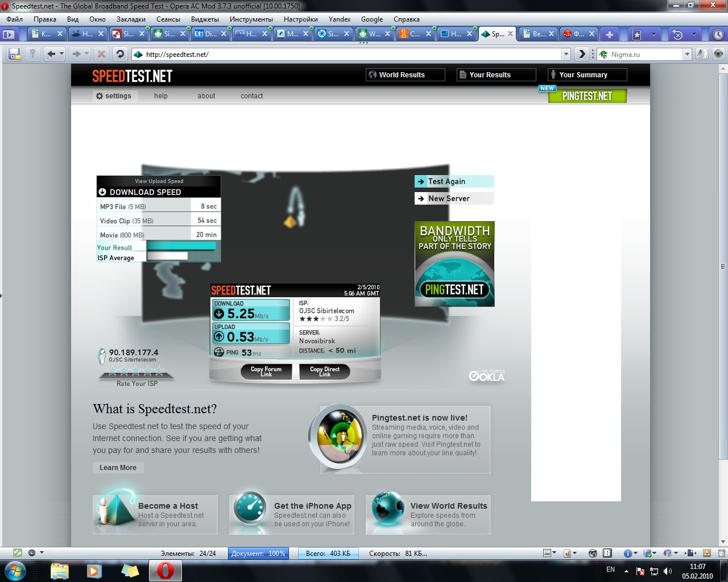728x582 pixels.
Task: Click New Server link
Action: pos(454,198)
